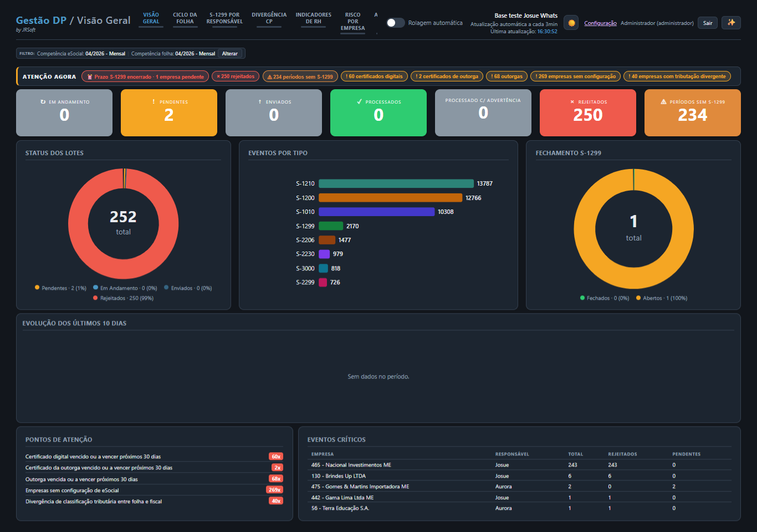Click the '60 certificados digitais' alert chip
Screen dimensions: 757x532
pos(374,76)
